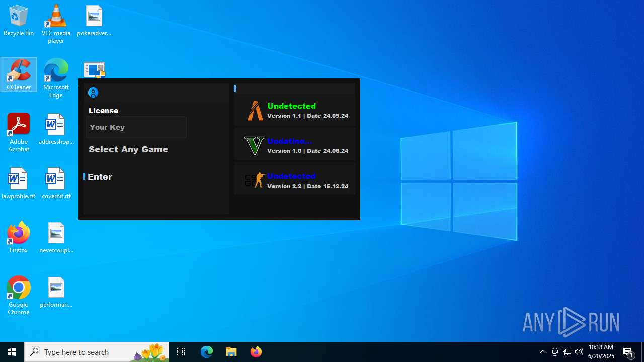This screenshot has height=362, width=644.
Task: Launch Microsoft Edge from the taskbar
Action: click(207, 352)
